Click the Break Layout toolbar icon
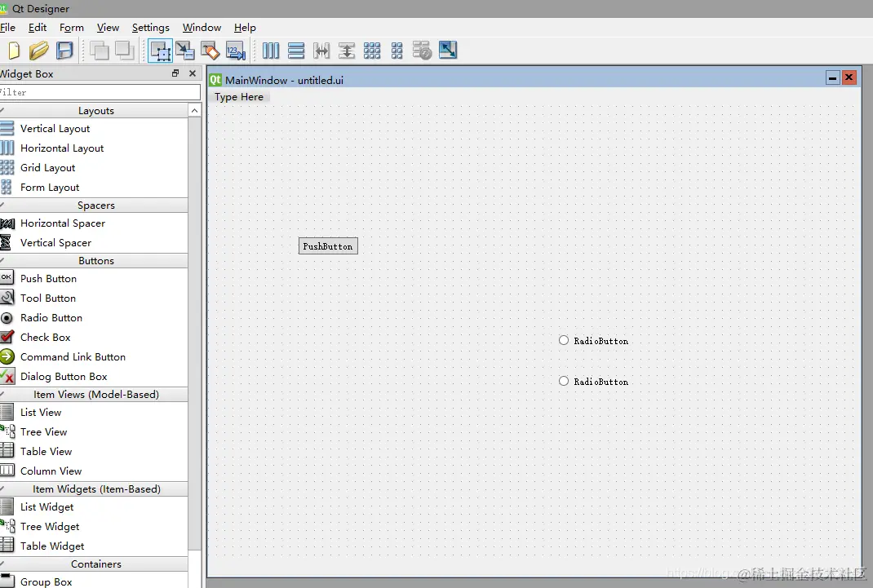 pyautogui.click(x=422, y=51)
